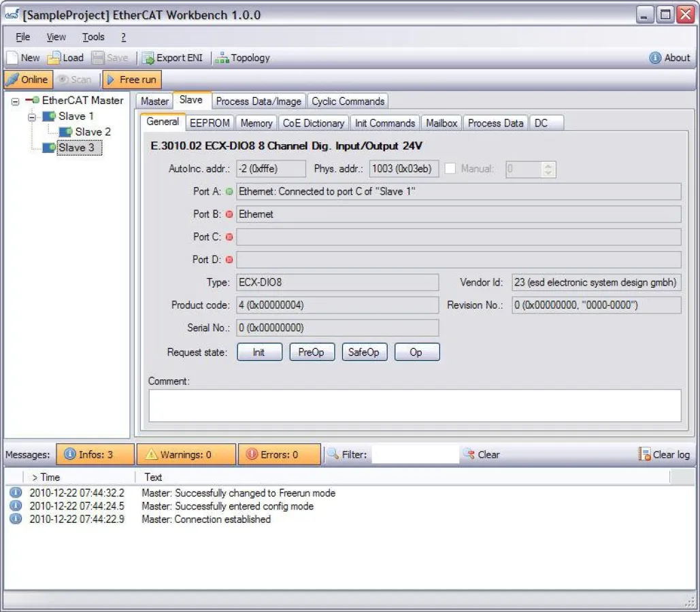
Task: Toggle the Warnings: 0 message filter
Action: coord(186,454)
